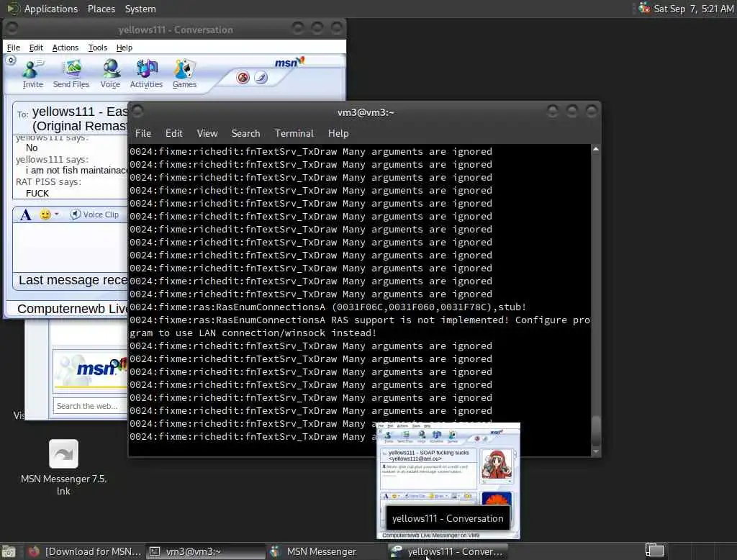Image resolution: width=737 pixels, height=560 pixels.
Task: Open the terminal File menu
Action: (143, 134)
